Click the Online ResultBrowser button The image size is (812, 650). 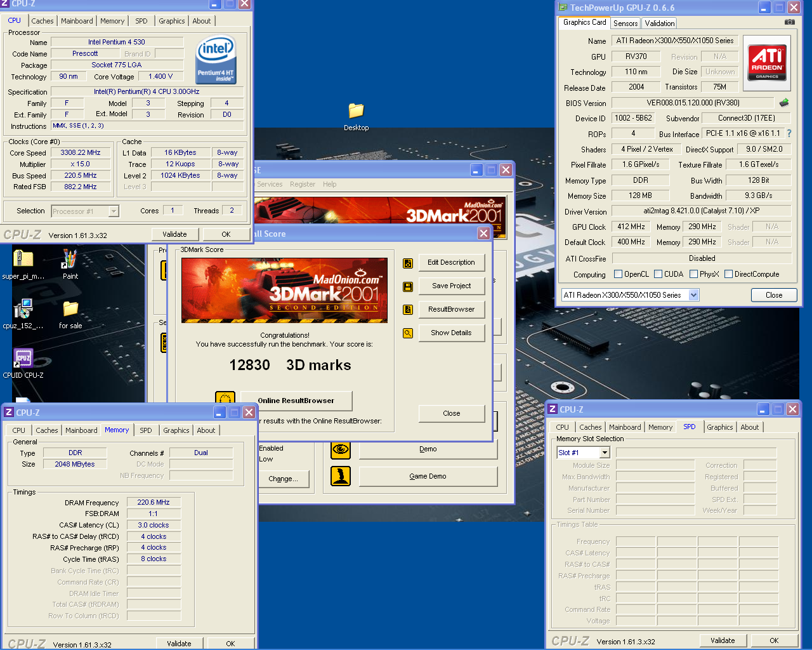(296, 401)
